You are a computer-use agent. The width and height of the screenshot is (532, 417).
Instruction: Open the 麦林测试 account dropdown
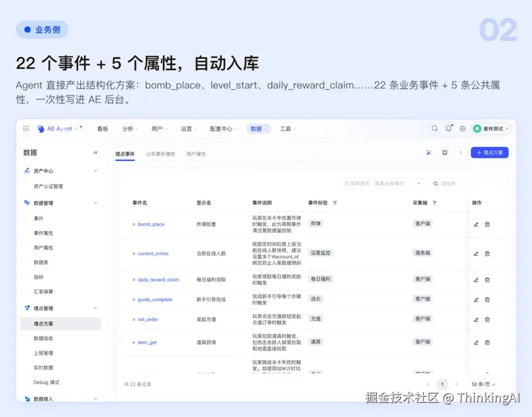click(491, 129)
